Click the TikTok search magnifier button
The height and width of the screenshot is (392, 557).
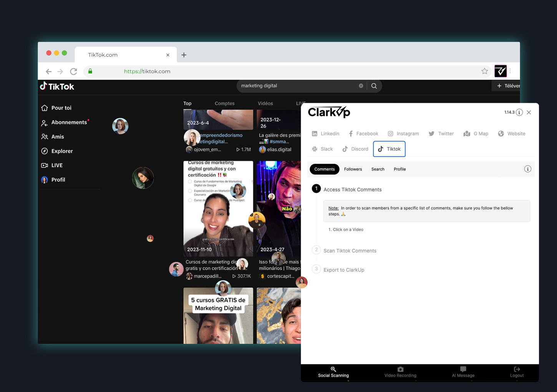(x=374, y=86)
